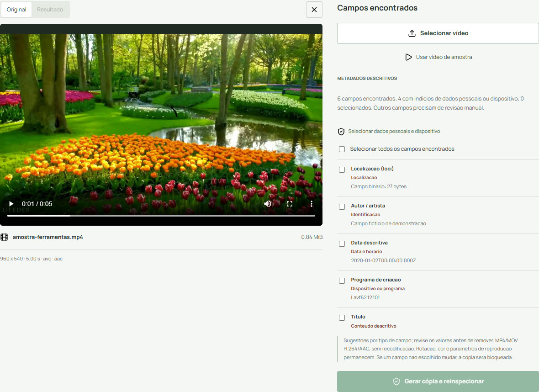Select the Data descritiva checkbox

[342, 244]
